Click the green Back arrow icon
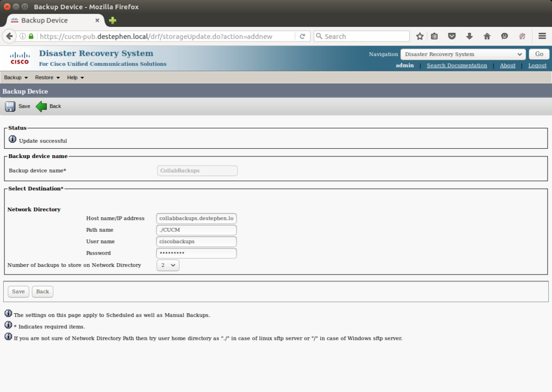 [41, 106]
